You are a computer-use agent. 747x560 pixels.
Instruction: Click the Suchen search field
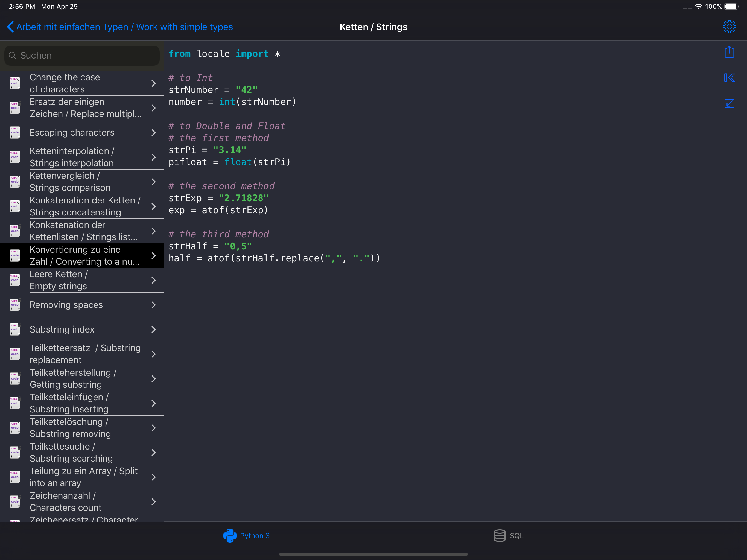coord(82,56)
